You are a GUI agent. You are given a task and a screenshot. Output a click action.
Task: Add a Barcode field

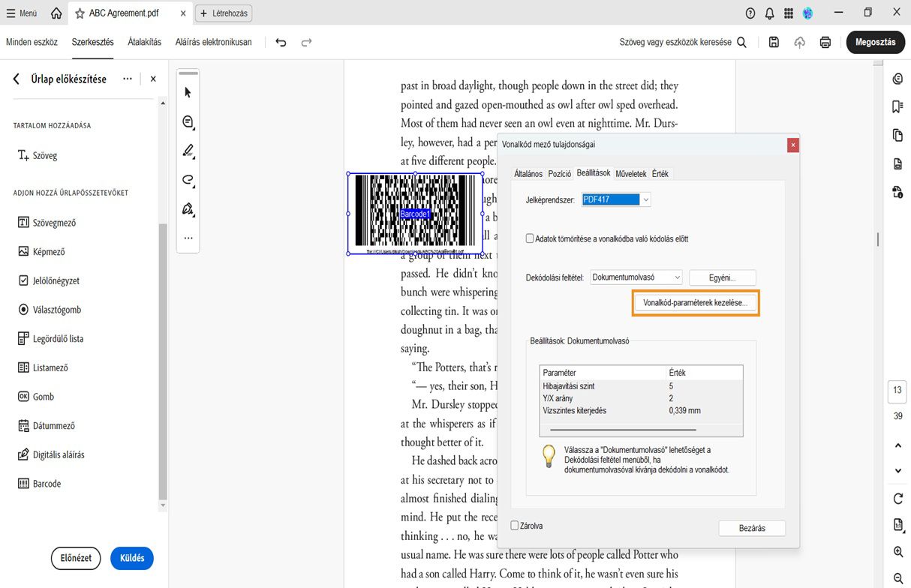(39, 484)
